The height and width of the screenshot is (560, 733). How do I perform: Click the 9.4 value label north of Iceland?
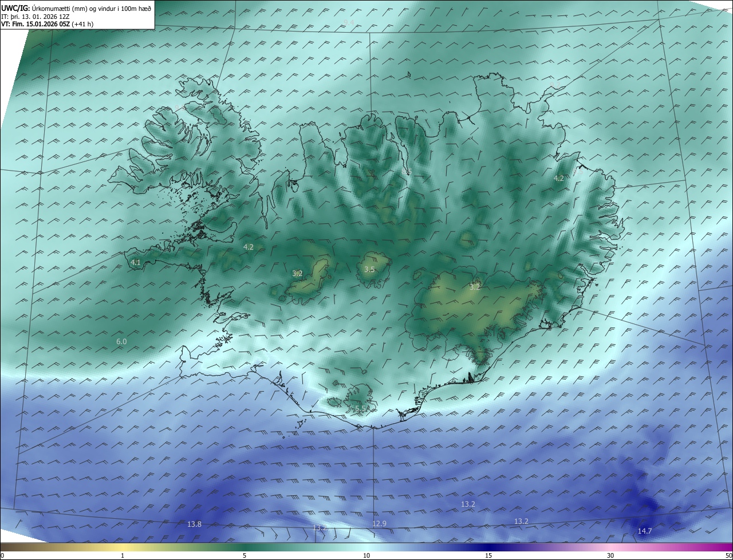[349, 22]
